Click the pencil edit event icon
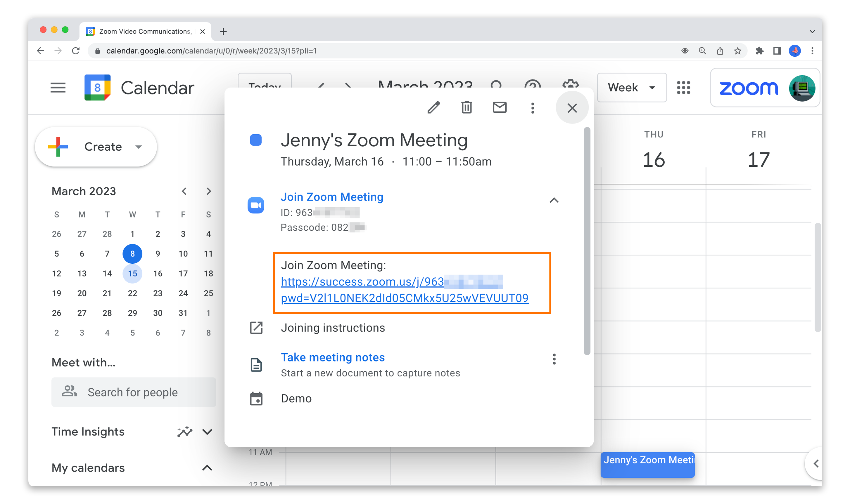The width and height of the screenshot is (850, 504). coord(433,108)
